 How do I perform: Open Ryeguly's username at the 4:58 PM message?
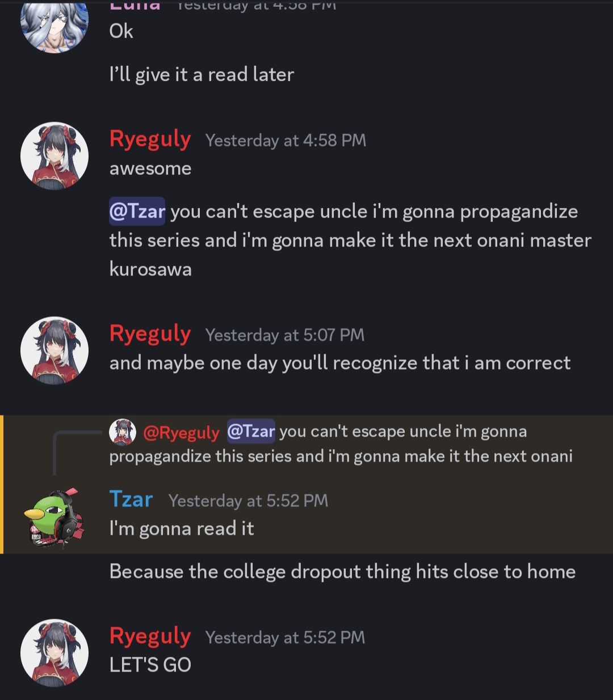pyautogui.click(x=150, y=139)
